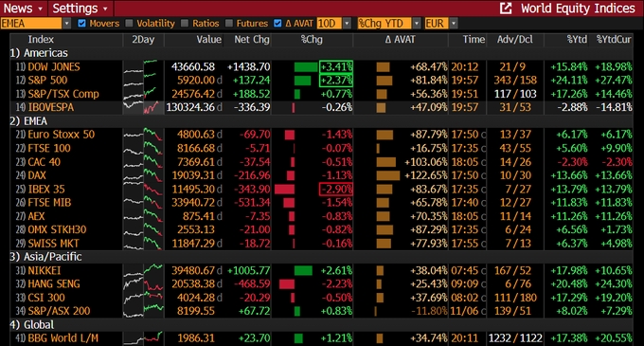Screen dimensions: 644x346
Task: Open the Euro Stoxx 50 index
Action: [x=61, y=135]
